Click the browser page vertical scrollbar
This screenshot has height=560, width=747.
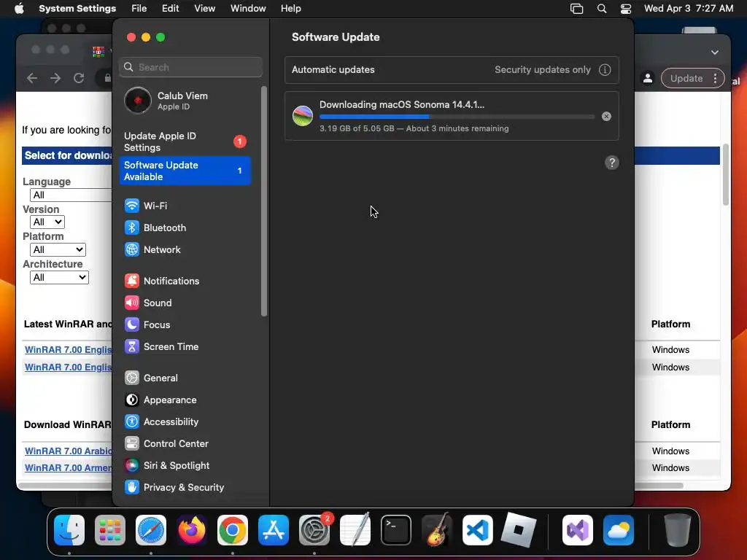pyautogui.click(x=726, y=175)
